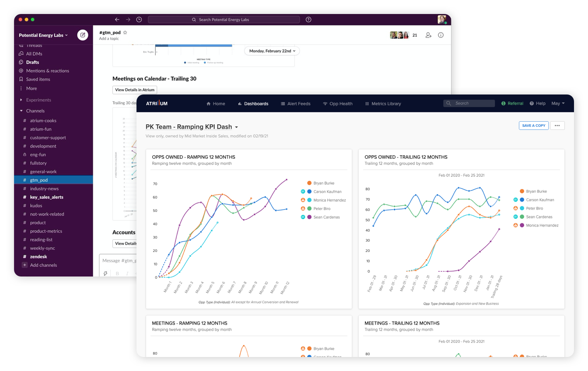Open the Monday, February 22nd date dropdown
Screen dimensions: 588x371
[272, 51]
